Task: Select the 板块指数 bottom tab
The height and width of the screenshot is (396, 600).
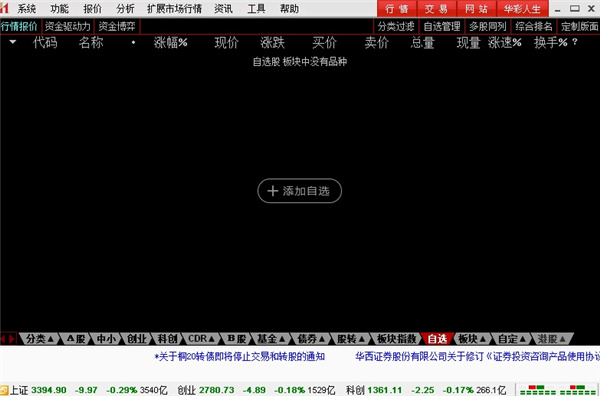Action: [x=396, y=339]
